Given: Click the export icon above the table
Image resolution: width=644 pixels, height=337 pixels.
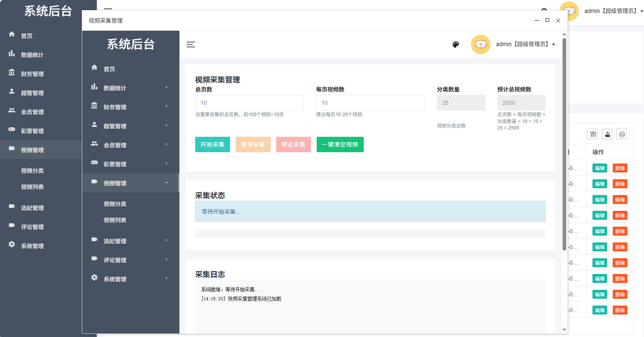Looking at the screenshot, I should [x=607, y=134].
